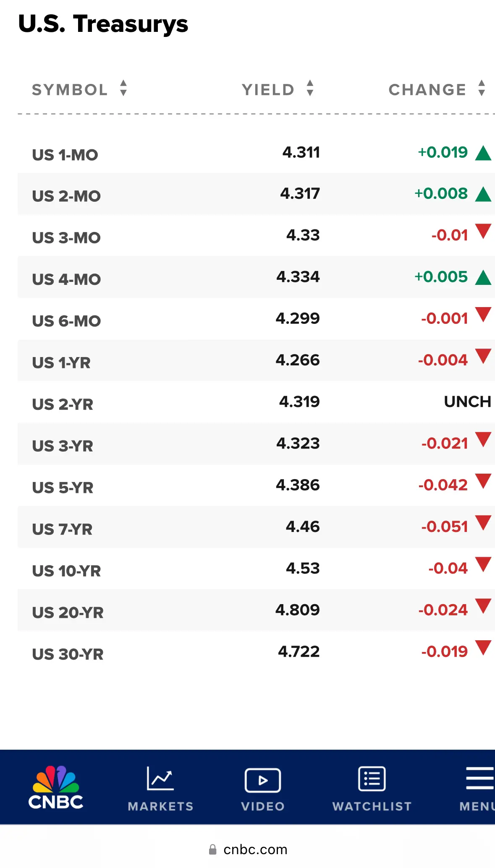This screenshot has width=495, height=868.
Task: Sort table by Change arrows
Action: (x=482, y=88)
